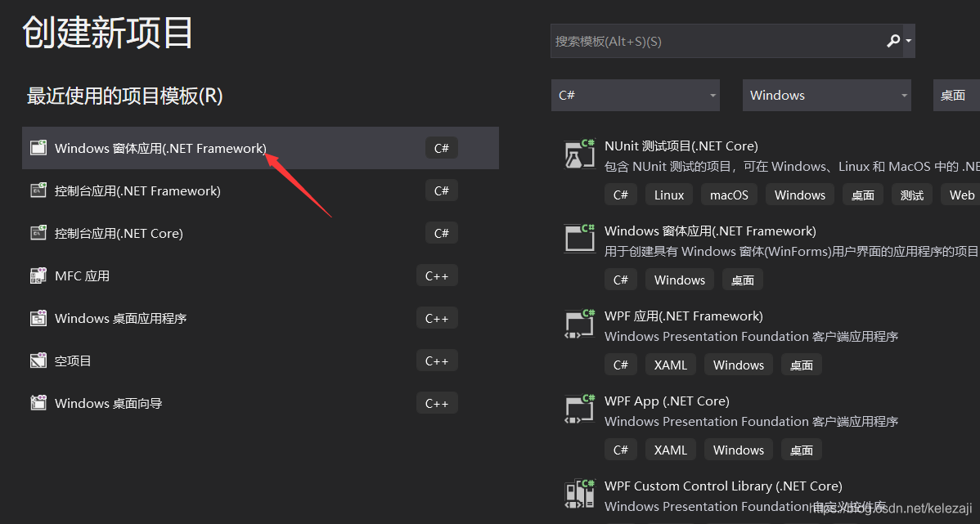Choose WPF 应用(.NET Framework) template title
The height and width of the screenshot is (524, 980).
tap(684, 316)
